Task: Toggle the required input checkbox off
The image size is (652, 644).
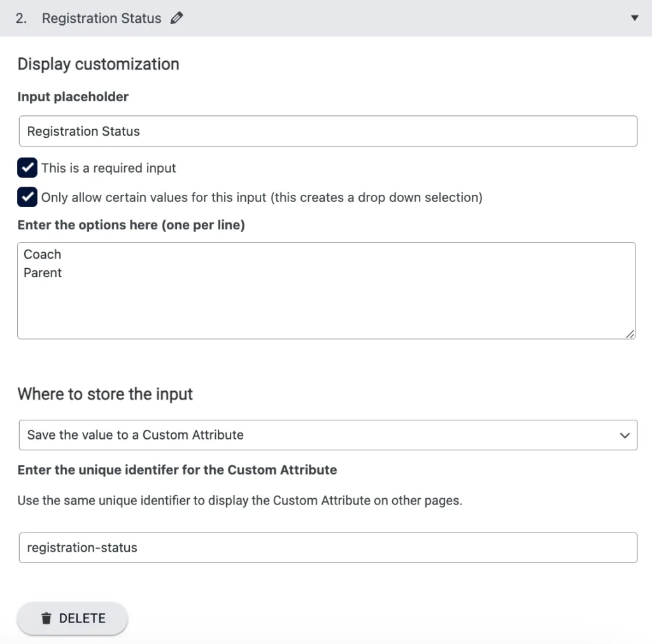Action: 26,167
